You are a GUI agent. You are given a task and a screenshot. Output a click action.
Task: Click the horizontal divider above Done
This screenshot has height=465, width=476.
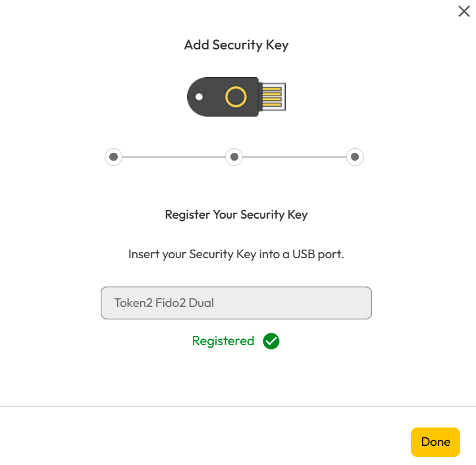coord(238,406)
